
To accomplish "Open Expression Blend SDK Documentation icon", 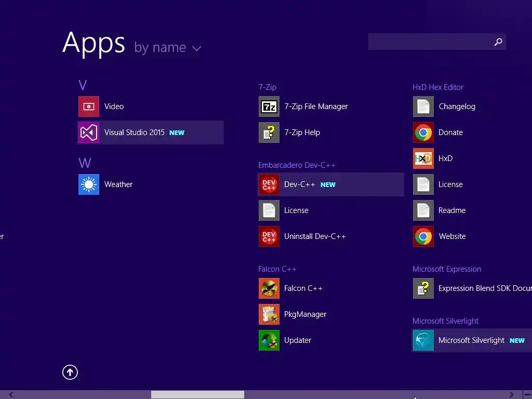I will pos(423,288).
